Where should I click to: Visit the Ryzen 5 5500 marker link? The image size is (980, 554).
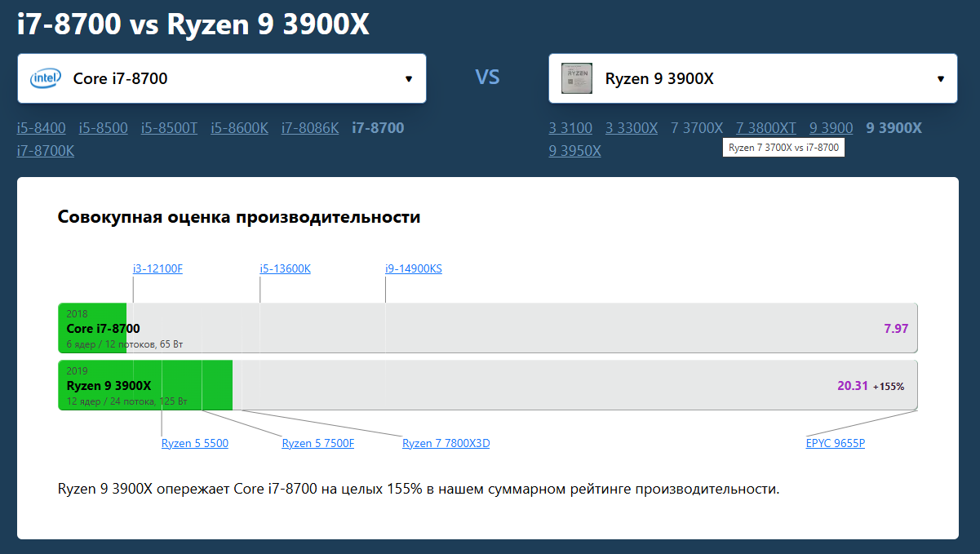(195, 444)
